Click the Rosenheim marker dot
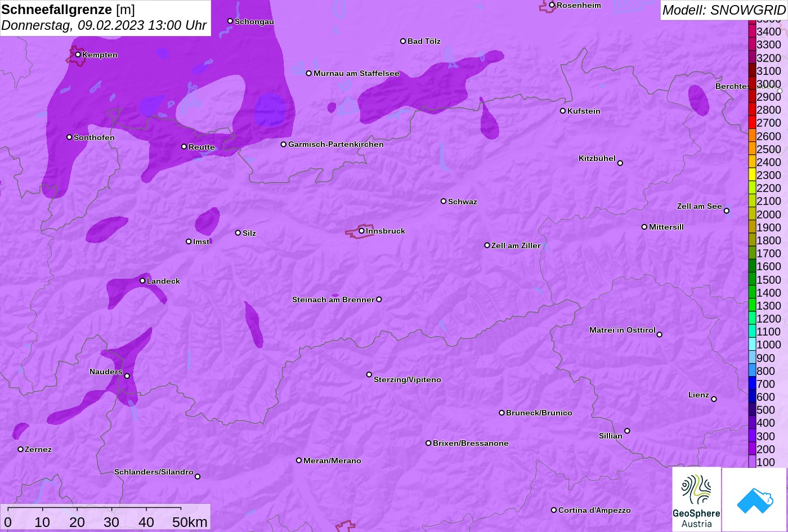Image resolution: width=788 pixels, height=532 pixels. [552, 5]
